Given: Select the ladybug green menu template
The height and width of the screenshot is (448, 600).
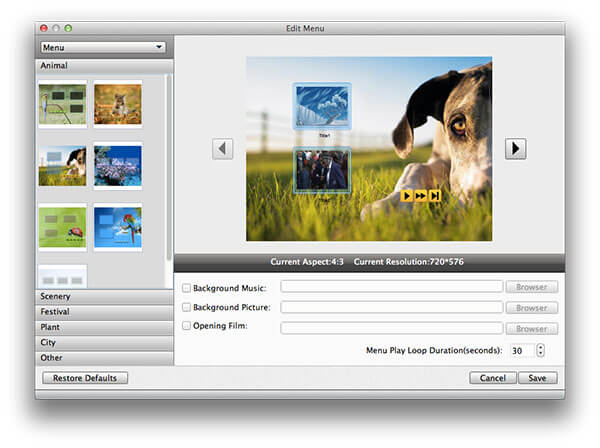Looking at the screenshot, I should 62,227.
